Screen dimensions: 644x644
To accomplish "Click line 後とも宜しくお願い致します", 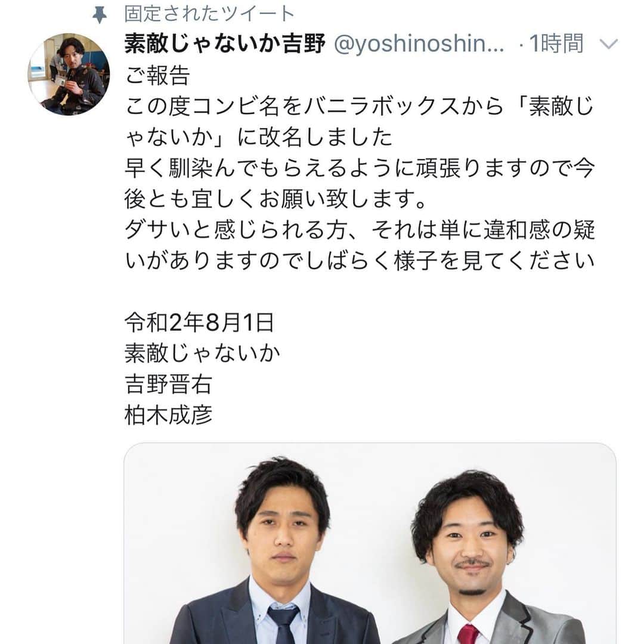I will pos(275,199).
